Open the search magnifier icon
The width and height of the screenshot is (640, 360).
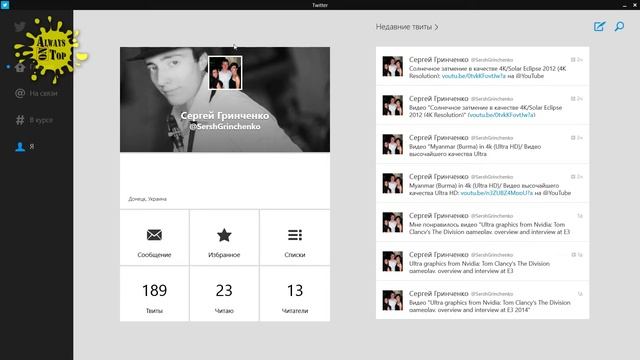click(619, 27)
